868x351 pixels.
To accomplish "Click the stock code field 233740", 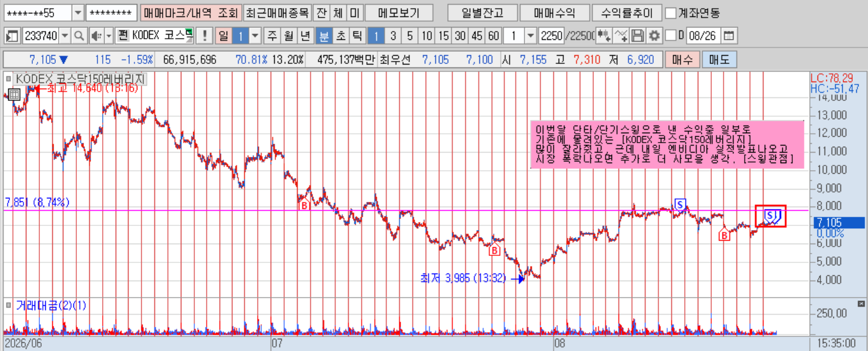I will click(x=40, y=36).
